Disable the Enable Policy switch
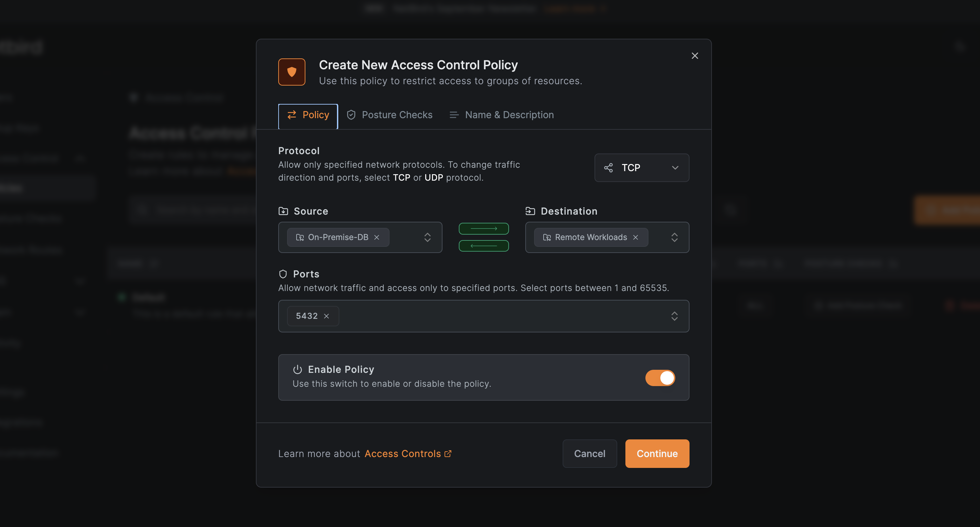This screenshot has width=980, height=527. coord(660,378)
